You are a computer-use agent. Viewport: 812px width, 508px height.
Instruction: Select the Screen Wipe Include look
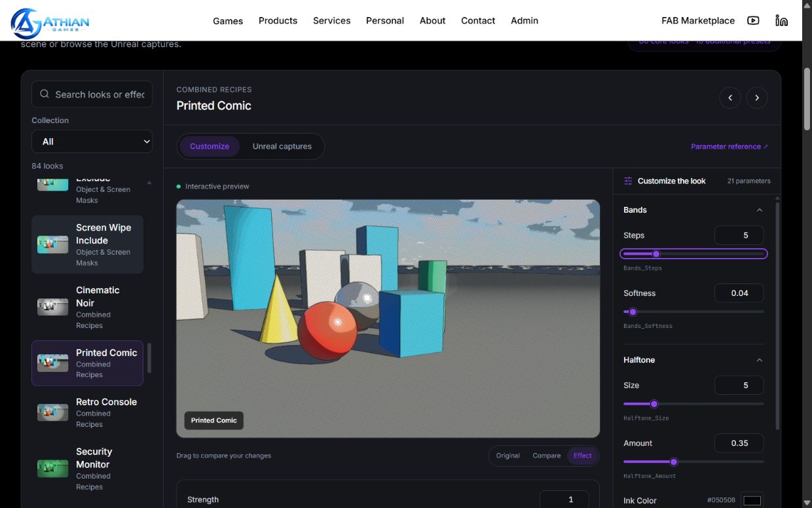[x=87, y=245]
